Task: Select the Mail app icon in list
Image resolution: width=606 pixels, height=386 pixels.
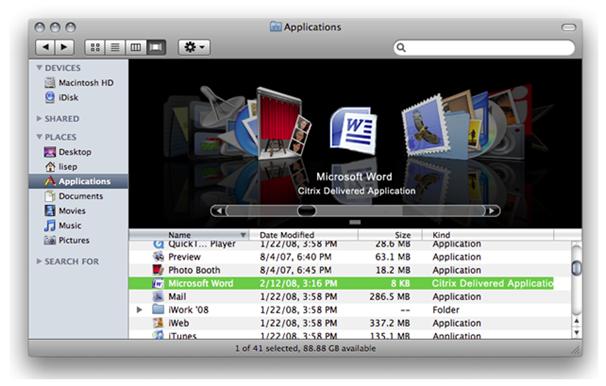Action: click(158, 296)
